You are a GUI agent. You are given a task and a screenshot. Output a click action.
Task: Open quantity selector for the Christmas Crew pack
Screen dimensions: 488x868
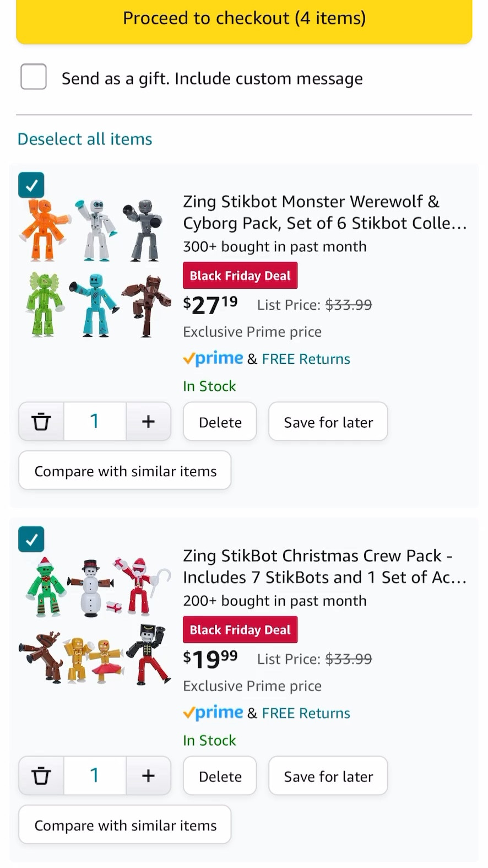click(94, 775)
